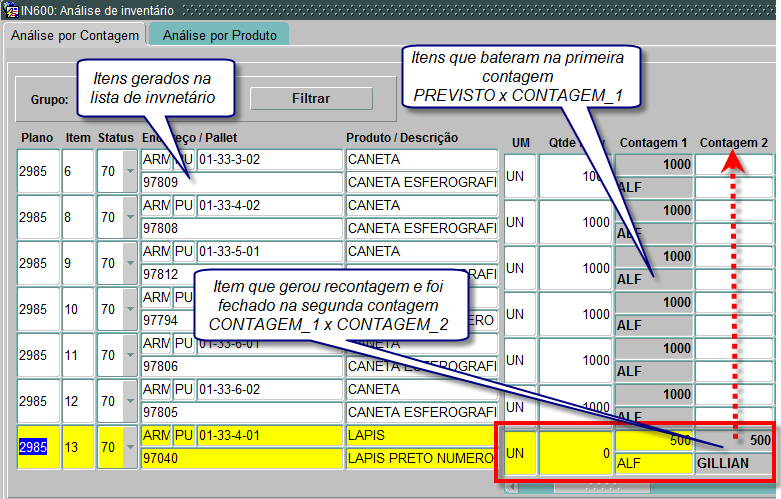The width and height of the screenshot is (781, 499).
Task: Click the Contagem 2 column header
Action: [x=734, y=143]
